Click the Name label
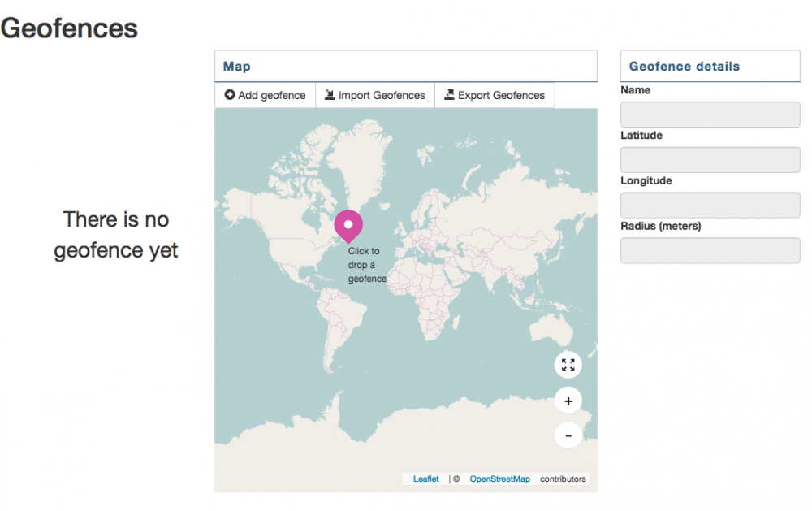This screenshot has width=812, height=511. 636,90
